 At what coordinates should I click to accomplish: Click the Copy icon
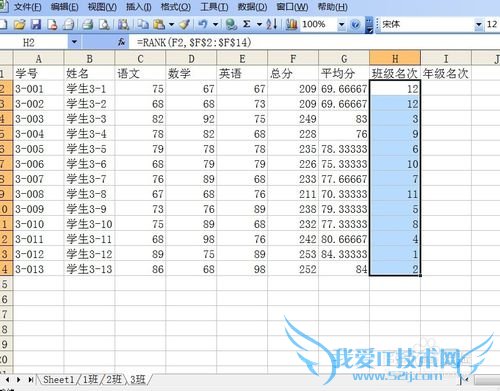point(143,24)
